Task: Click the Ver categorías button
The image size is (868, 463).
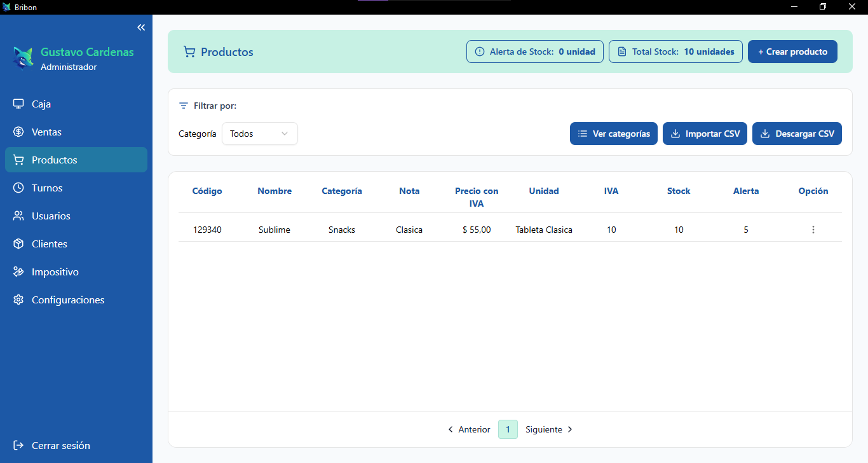Action: (x=613, y=134)
